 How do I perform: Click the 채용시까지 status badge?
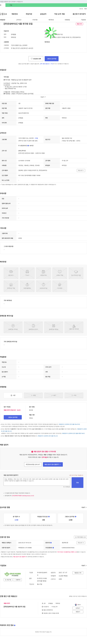[x=79, y=24]
